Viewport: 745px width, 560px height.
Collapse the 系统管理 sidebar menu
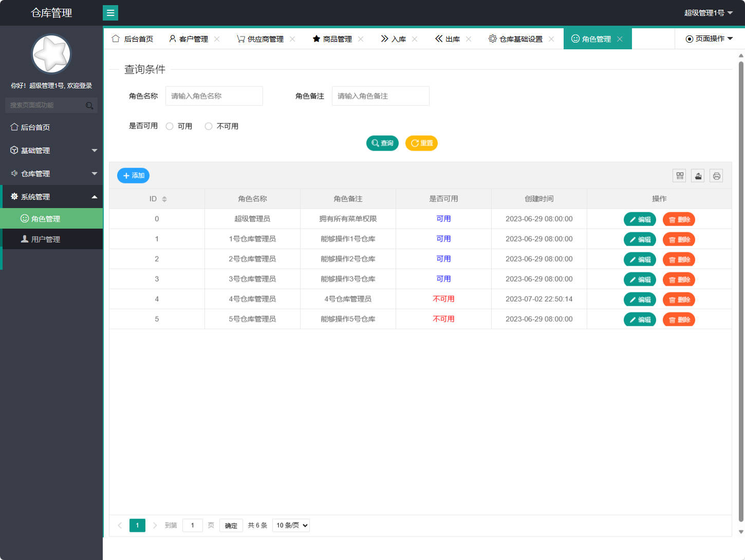point(51,196)
